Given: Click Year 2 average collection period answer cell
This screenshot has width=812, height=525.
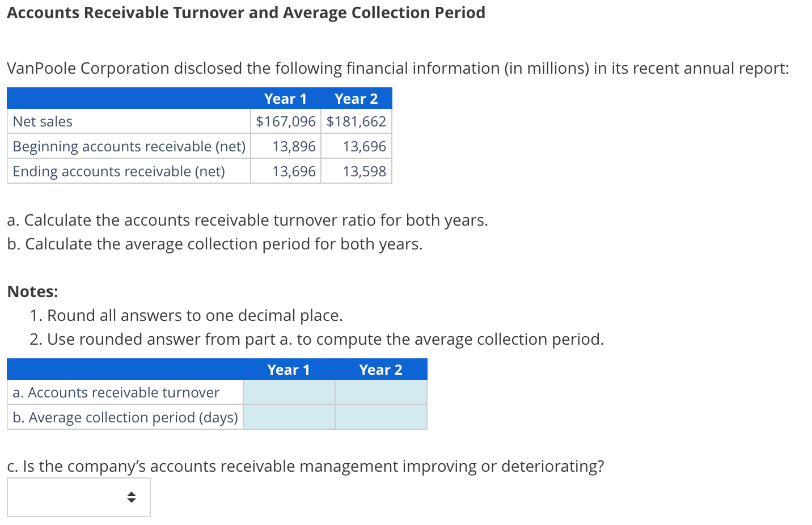Looking at the screenshot, I should tap(380, 417).
